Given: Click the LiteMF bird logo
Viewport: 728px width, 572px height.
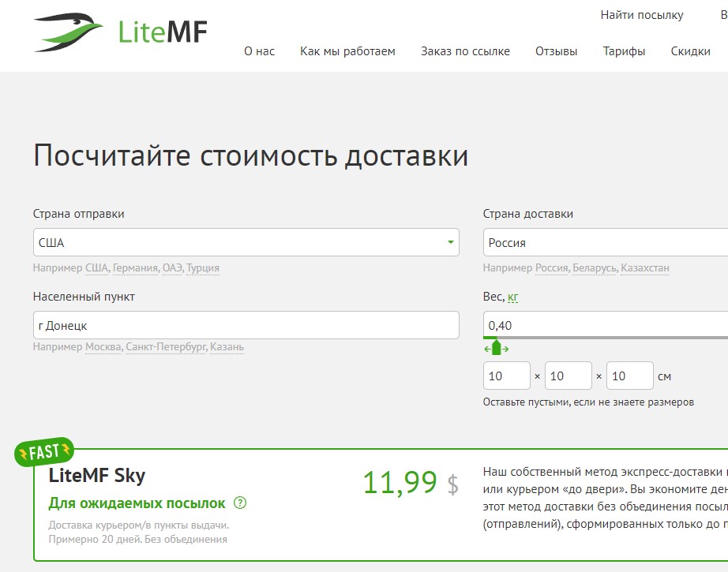Looking at the screenshot, I should pos(69,32).
